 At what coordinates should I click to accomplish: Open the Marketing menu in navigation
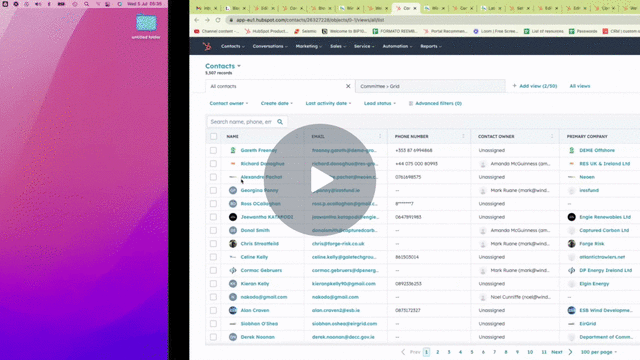coord(309,47)
